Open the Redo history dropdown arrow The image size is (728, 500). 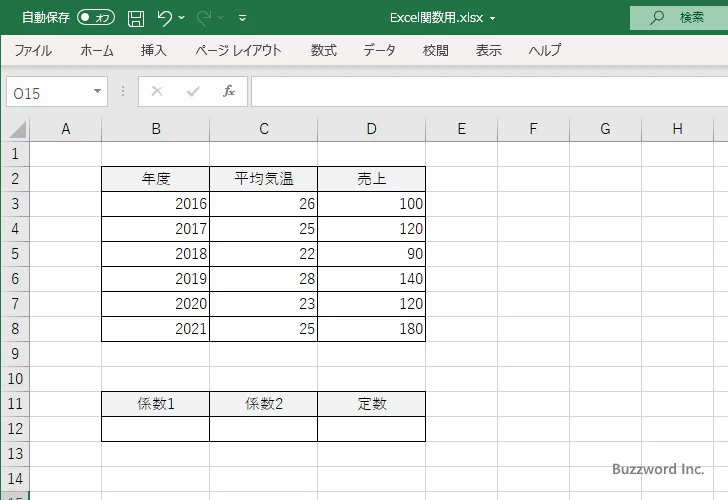tap(221, 18)
